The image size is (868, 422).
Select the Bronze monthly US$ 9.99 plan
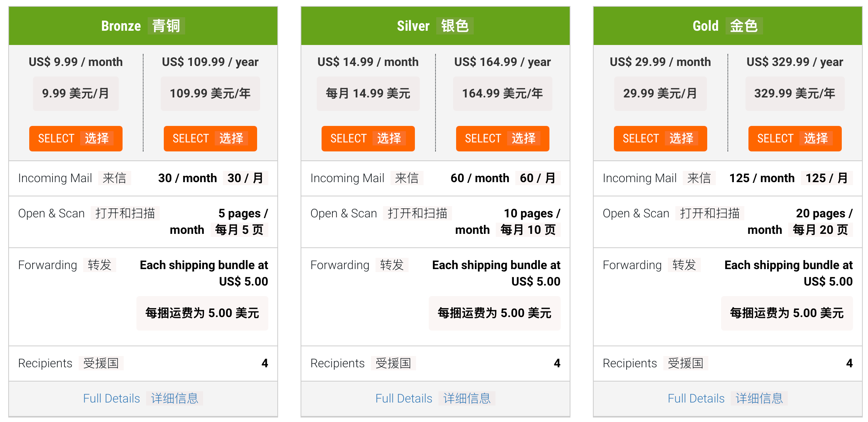(76, 139)
